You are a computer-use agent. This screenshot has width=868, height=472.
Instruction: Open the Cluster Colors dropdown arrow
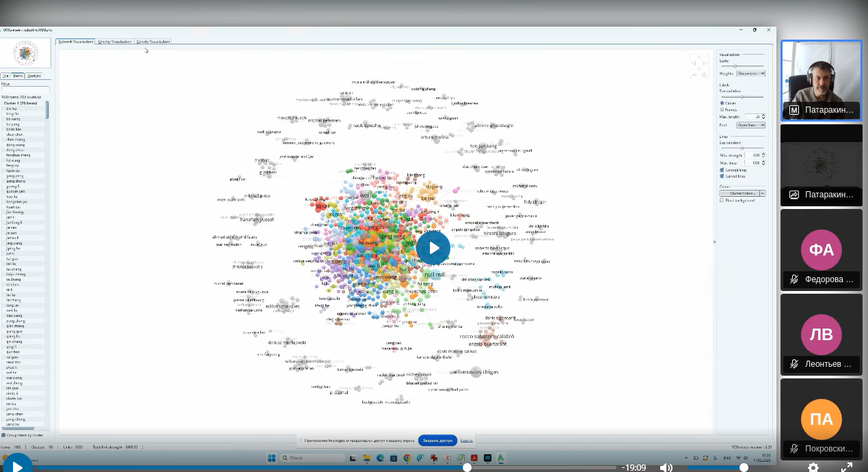coord(762,193)
